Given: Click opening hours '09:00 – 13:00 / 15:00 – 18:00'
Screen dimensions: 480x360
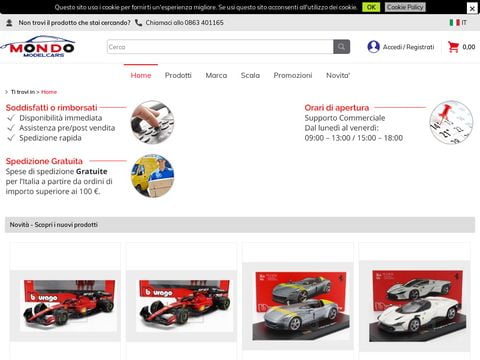Looking at the screenshot, I should pyautogui.click(x=354, y=138).
